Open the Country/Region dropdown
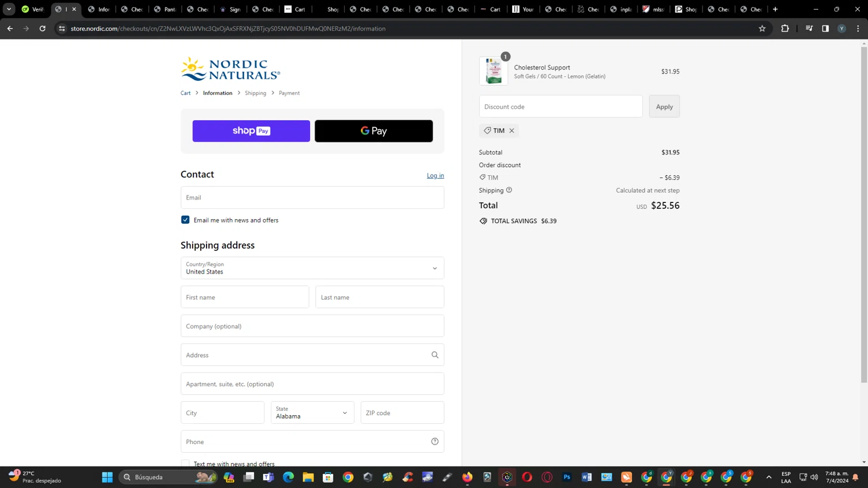 pyautogui.click(x=312, y=268)
